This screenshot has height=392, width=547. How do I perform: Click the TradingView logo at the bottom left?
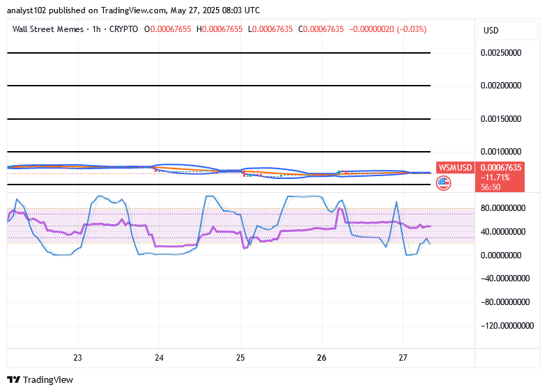[40, 379]
